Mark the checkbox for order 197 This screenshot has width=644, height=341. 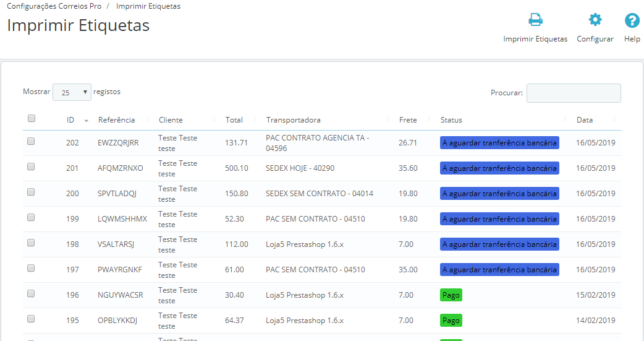coord(31,268)
